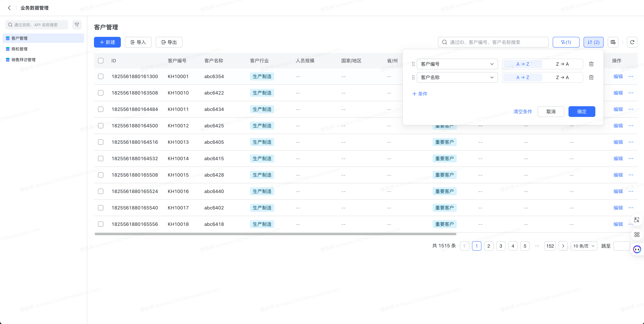Check the select-all header checkbox
The width and height of the screenshot is (644, 324).
[101, 61]
